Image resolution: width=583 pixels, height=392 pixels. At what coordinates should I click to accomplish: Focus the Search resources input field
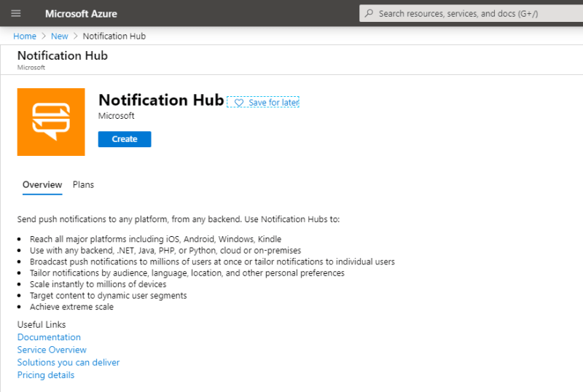(x=471, y=13)
